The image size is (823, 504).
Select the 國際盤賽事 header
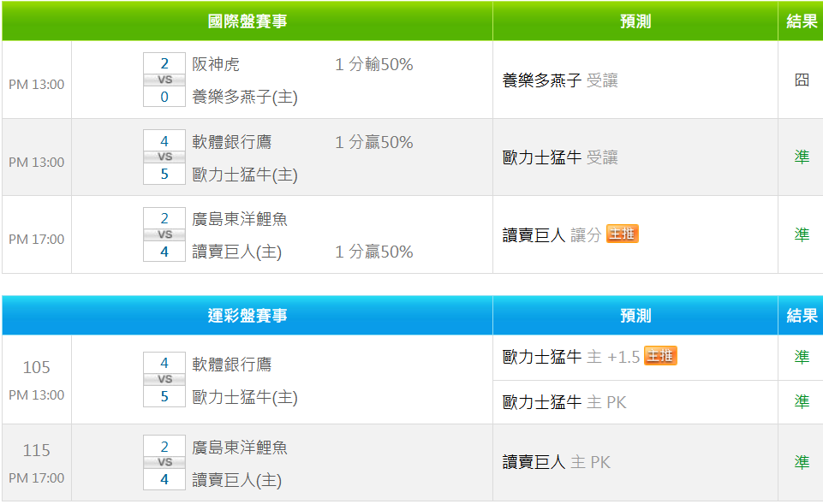coord(247,21)
